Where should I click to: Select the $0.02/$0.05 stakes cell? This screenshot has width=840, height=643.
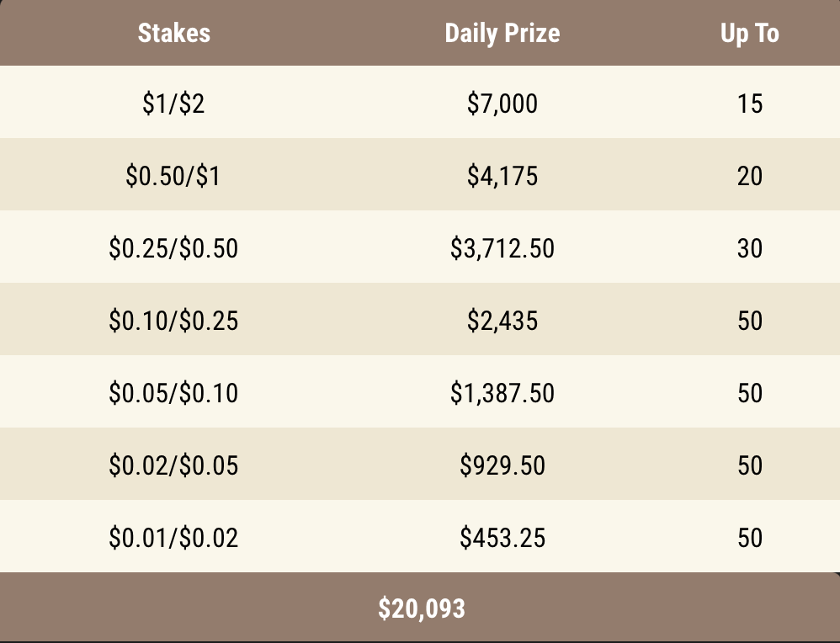coord(173,465)
